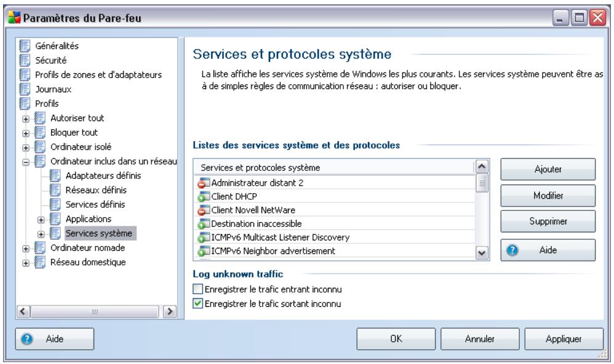Select Généralités in the tree

click(x=57, y=45)
